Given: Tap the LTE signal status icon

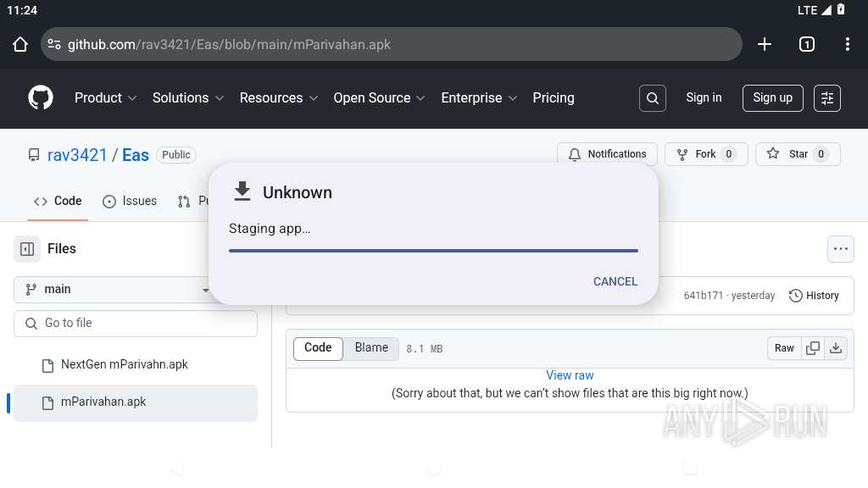Looking at the screenshot, I should (815, 10).
